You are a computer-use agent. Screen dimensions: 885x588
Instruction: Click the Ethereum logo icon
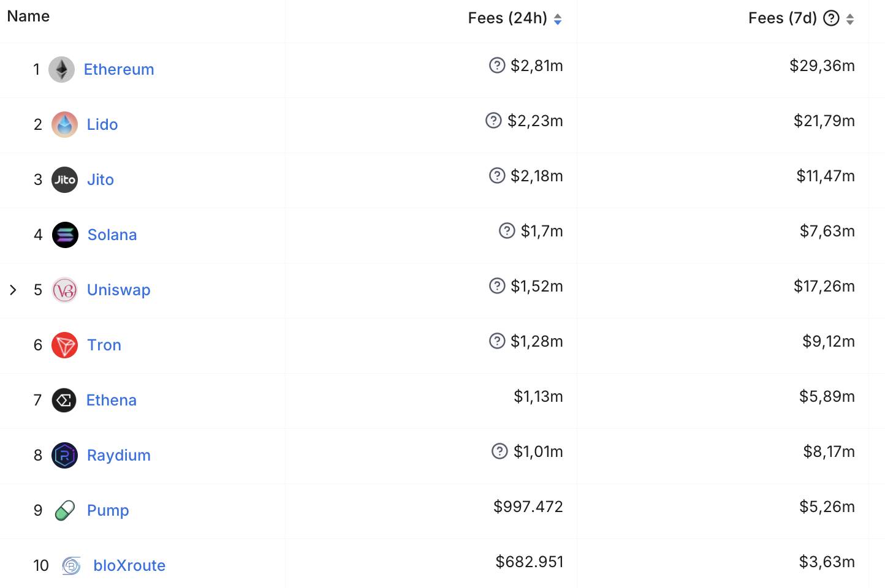61,69
